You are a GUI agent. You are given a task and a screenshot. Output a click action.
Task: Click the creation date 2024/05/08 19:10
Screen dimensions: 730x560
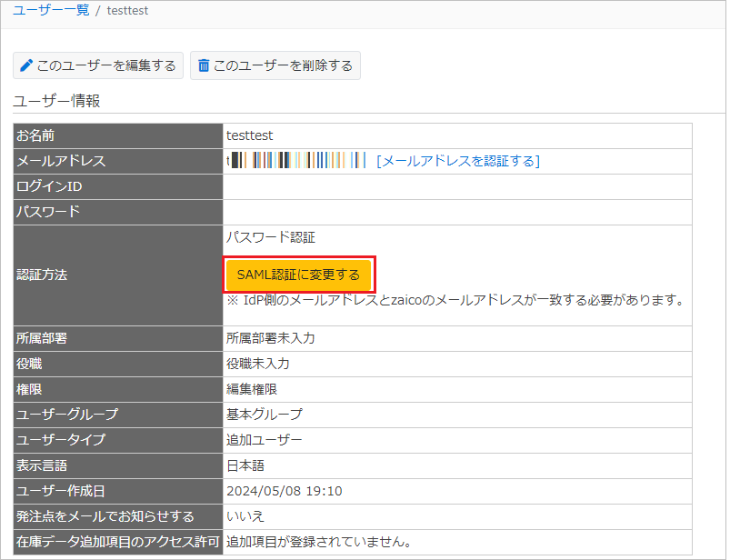[284, 491]
